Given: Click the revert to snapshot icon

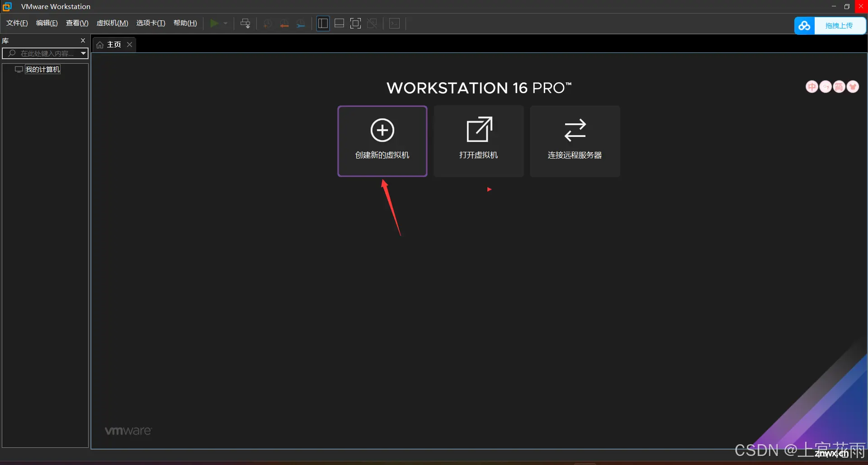Looking at the screenshot, I should tap(284, 23).
